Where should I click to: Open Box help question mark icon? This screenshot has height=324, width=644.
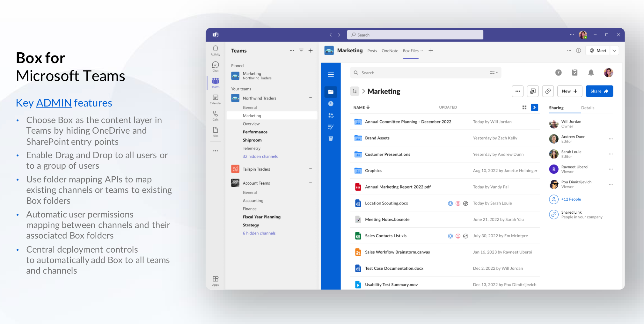tap(559, 73)
